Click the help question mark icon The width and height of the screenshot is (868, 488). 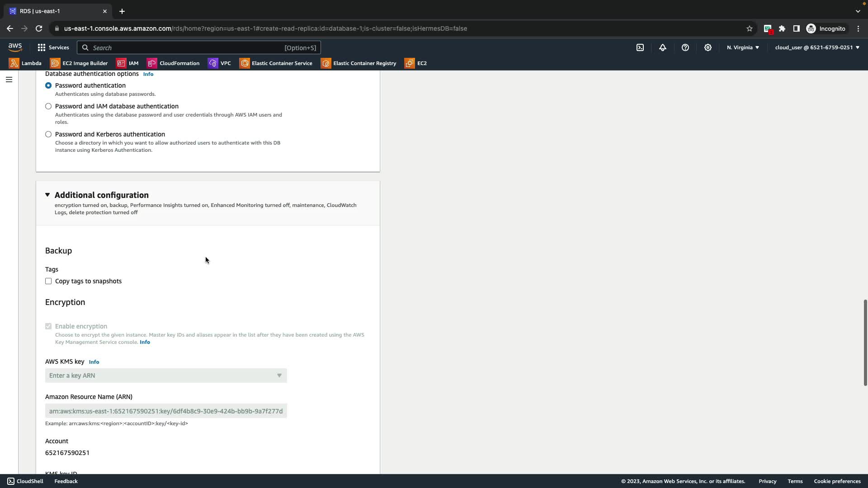click(x=685, y=47)
